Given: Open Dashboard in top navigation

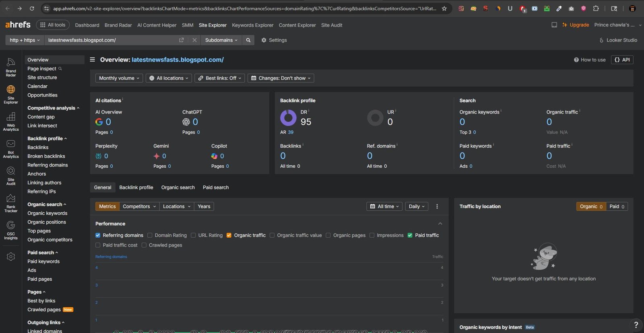Looking at the screenshot, I should [x=87, y=25].
